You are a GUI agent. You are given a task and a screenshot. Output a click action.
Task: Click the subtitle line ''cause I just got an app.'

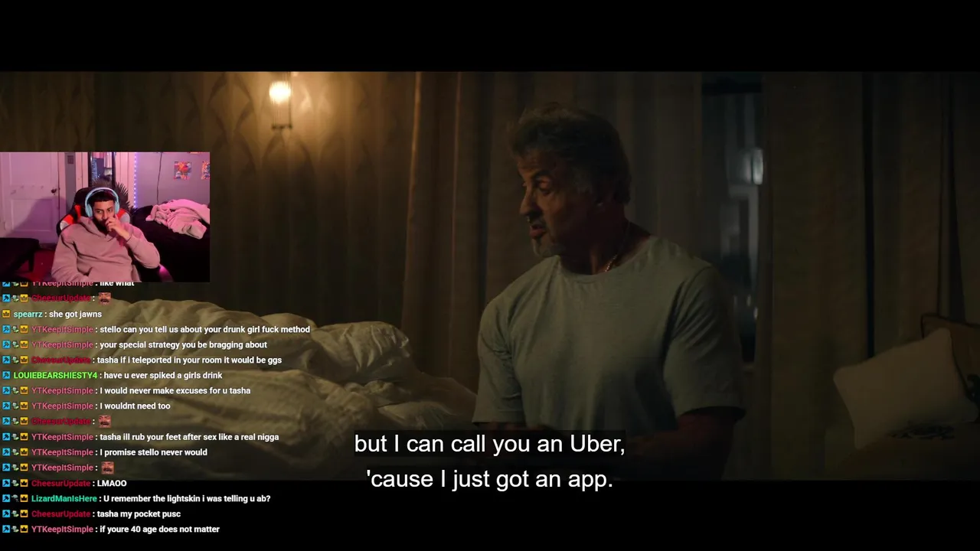point(489,479)
